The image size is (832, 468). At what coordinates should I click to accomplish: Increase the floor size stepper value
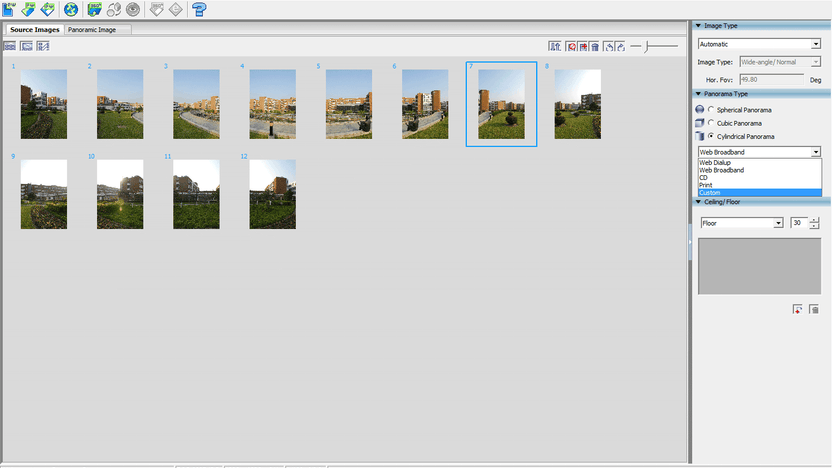click(x=814, y=220)
